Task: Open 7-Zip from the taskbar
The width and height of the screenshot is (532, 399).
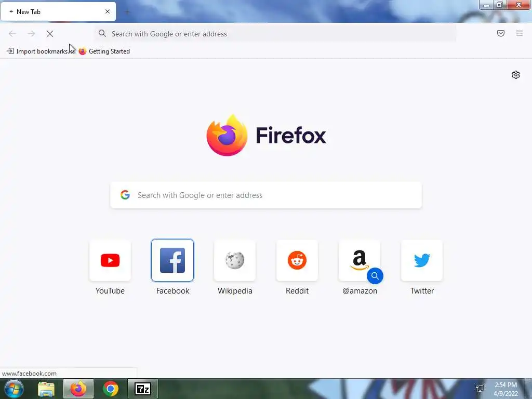Action: pyautogui.click(x=143, y=389)
